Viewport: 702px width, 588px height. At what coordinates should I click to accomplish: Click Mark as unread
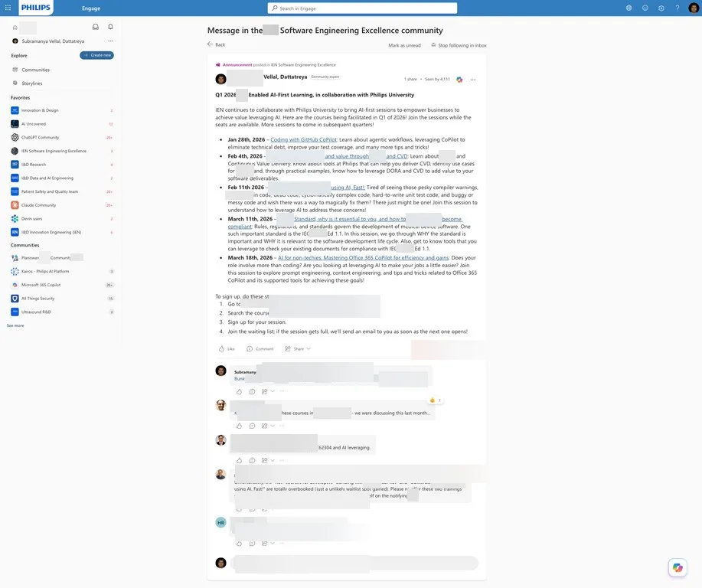404,45
